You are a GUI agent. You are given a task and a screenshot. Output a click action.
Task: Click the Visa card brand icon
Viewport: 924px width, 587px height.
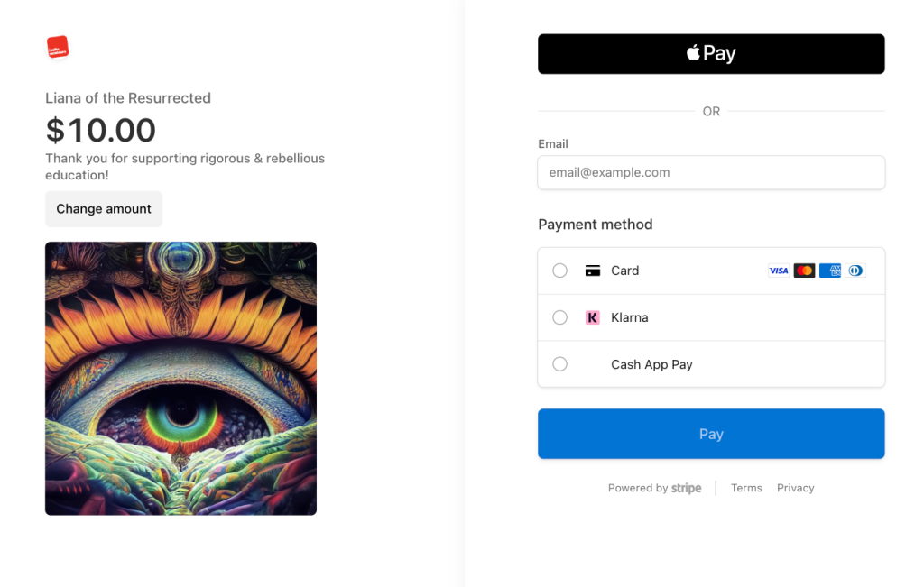pos(778,271)
